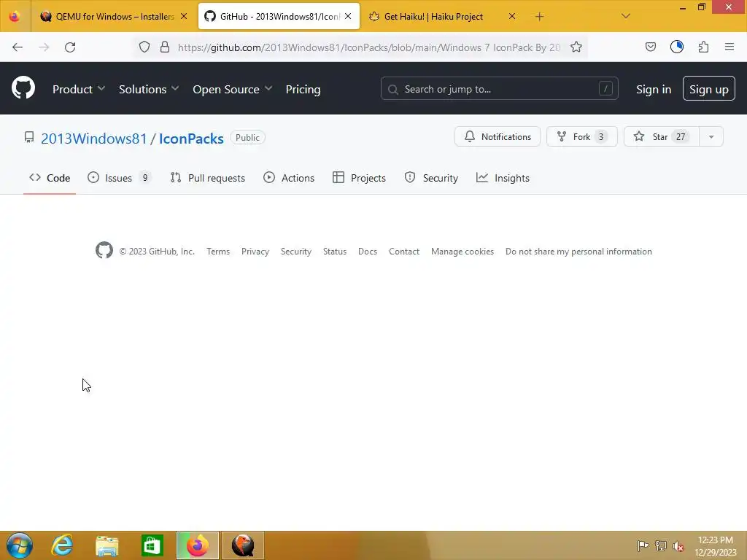Bookmark this page with the star icon
The width and height of the screenshot is (747, 560).
(x=576, y=47)
